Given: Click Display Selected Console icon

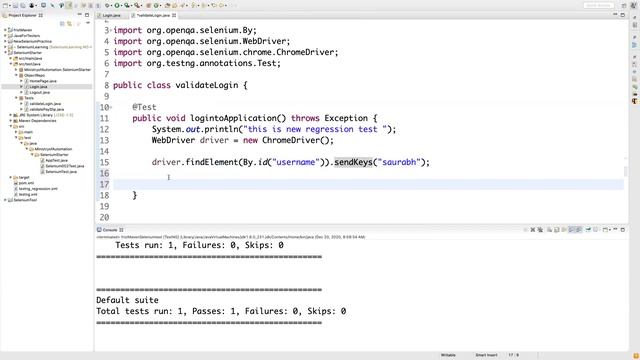Looking at the screenshot, I should click(596, 230).
